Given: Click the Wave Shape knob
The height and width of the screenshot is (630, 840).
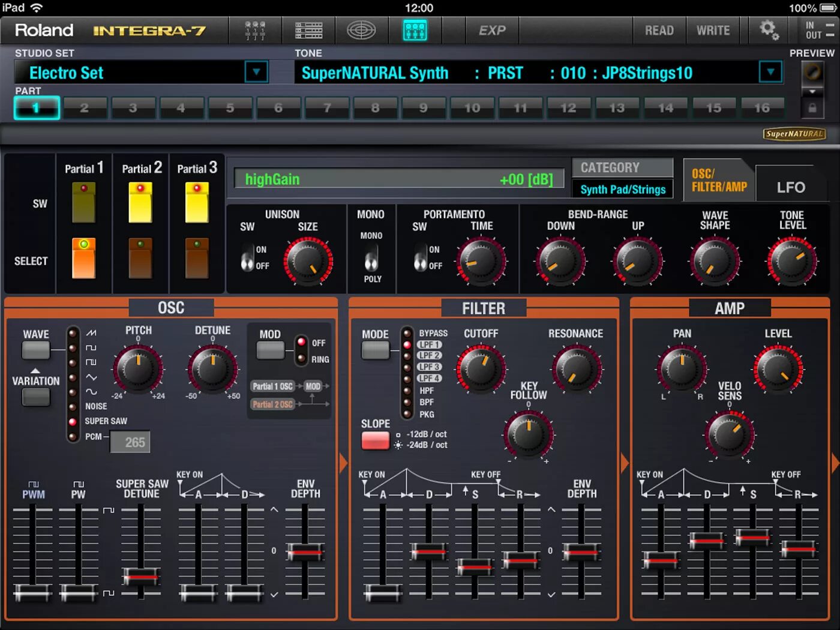Looking at the screenshot, I should pyautogui.click(x=715, y=261).
